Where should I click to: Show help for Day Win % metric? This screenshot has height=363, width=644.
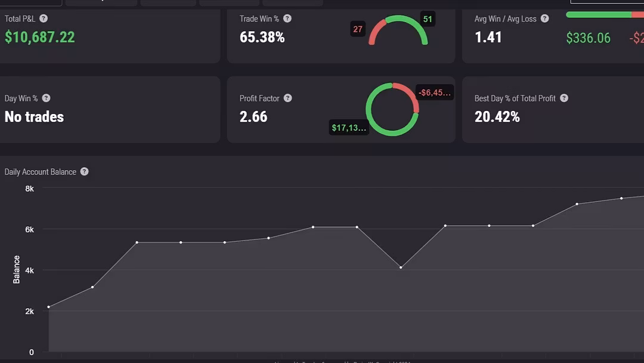coord(46,98)
